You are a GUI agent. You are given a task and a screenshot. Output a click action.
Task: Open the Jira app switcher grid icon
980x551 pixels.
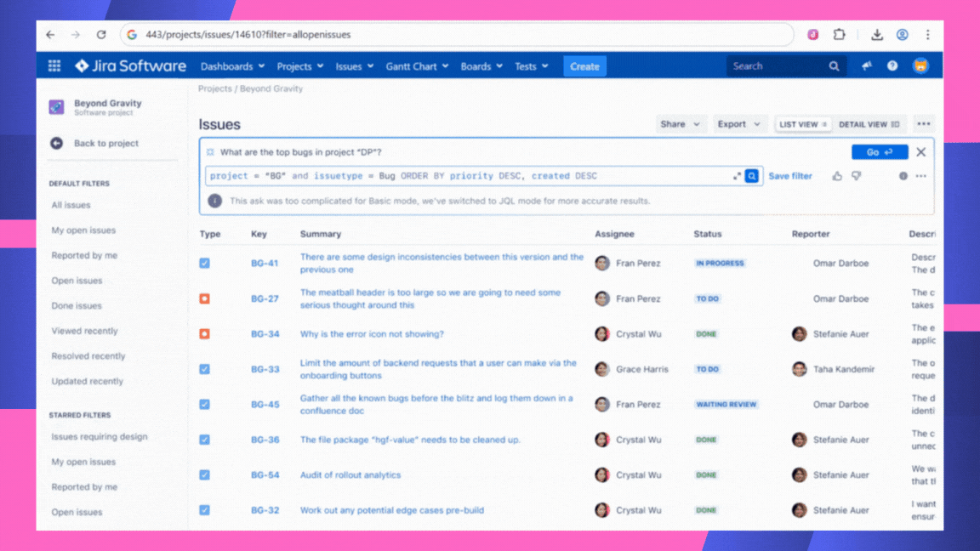54,66
